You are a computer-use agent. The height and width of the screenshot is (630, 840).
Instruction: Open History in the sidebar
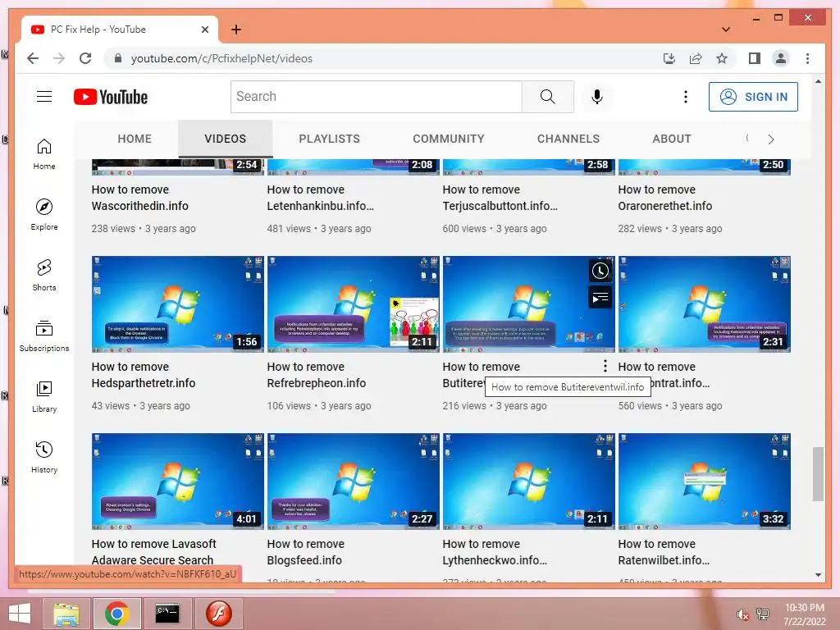point(44,457)
